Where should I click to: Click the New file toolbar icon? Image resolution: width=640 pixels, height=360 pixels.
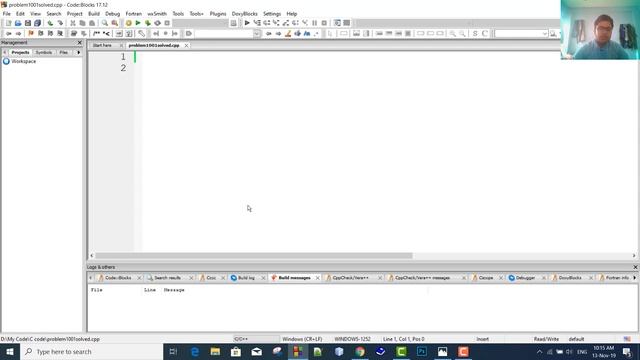tap(8, 23)
